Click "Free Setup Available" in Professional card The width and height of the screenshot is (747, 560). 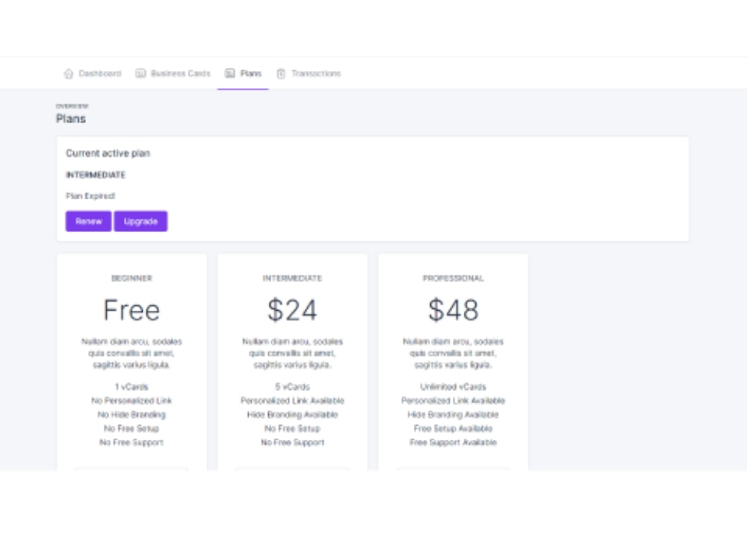coord(453,429)
